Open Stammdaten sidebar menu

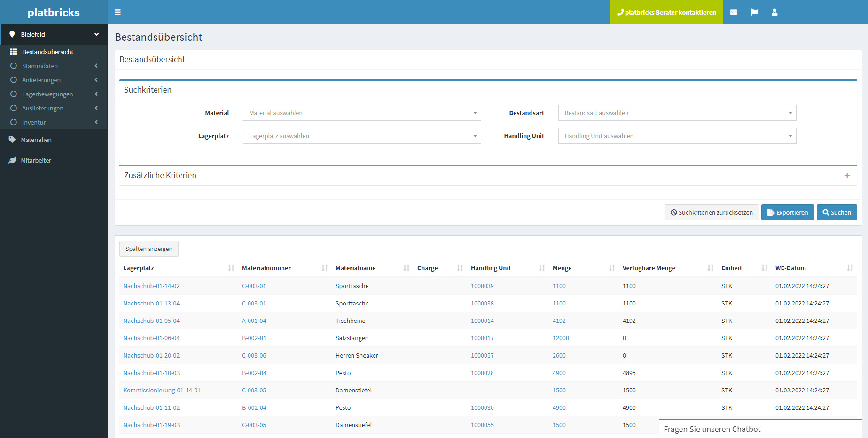(40, 66)
